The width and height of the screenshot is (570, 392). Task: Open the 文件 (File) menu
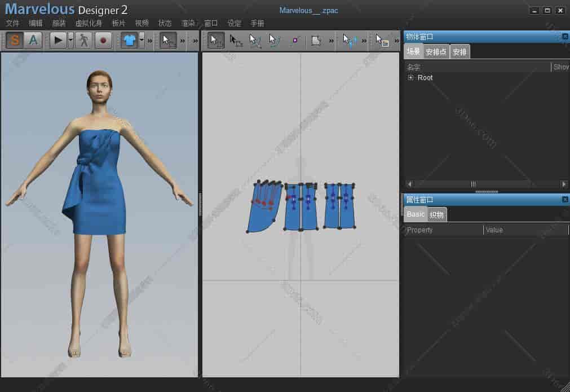click(x=12, y=24)
